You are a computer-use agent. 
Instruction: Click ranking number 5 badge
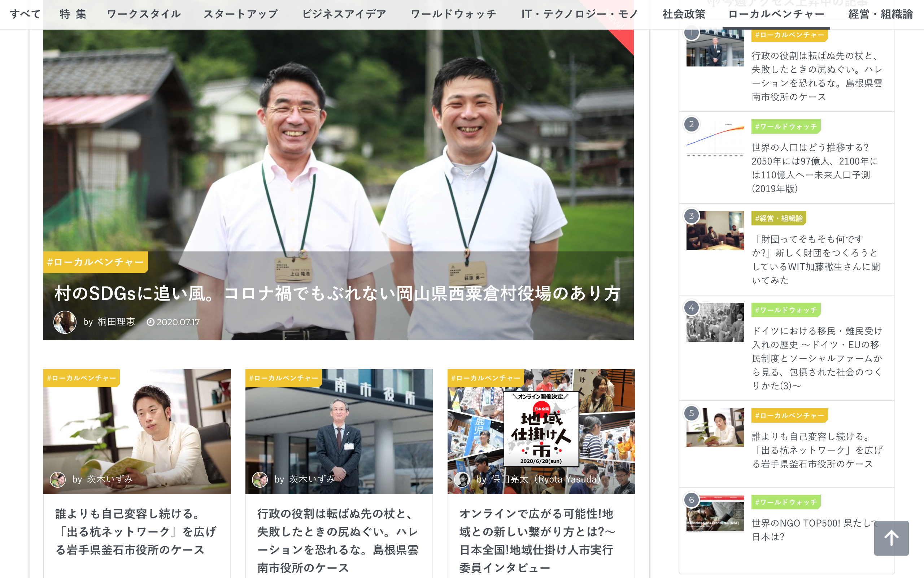[x=691, y=413]
